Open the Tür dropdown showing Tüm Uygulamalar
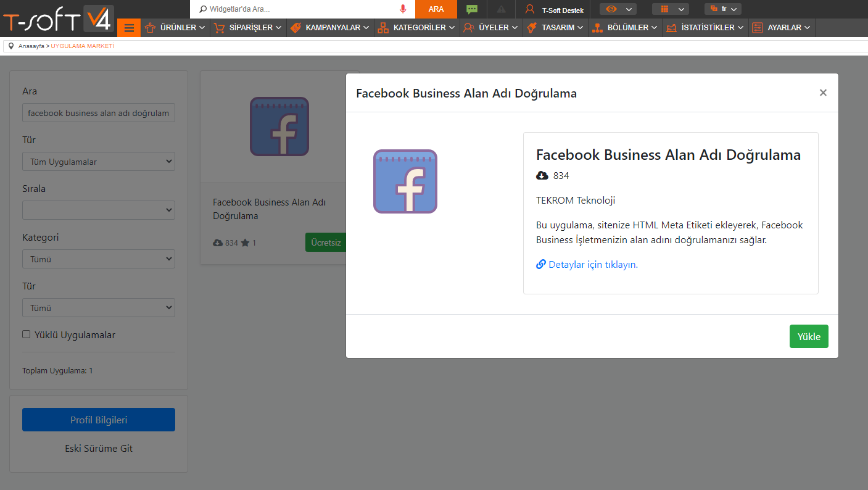868x490 pixels. pyautogui.click(x=99, y=162)
